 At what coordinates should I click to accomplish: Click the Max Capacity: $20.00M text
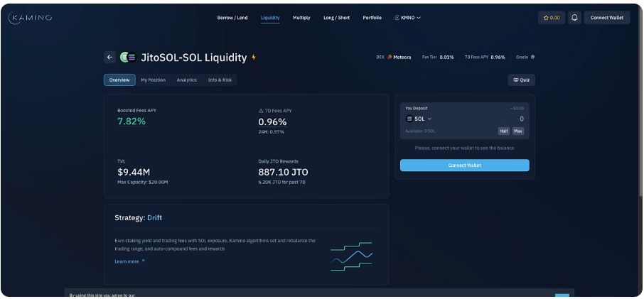(142, 182)
